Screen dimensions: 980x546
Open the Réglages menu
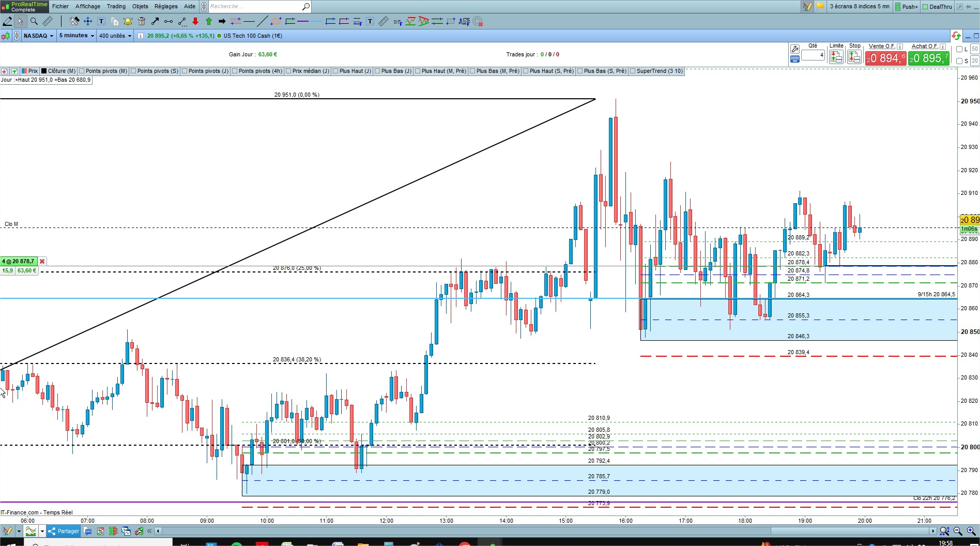(x=165, y=6)
